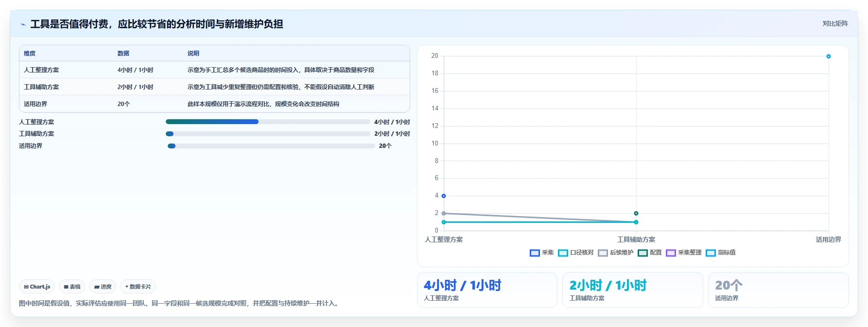Viewport: 868px width, 327px height.
Task: Click the small icon before the title
Action: point(23,24)
